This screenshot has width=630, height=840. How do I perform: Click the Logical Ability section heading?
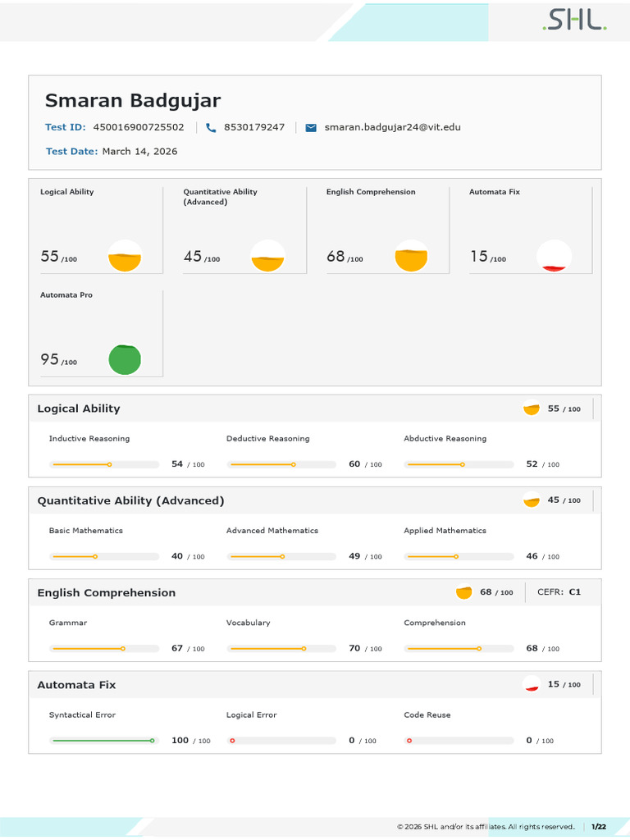pyautogui.click(x=79, y=409)
